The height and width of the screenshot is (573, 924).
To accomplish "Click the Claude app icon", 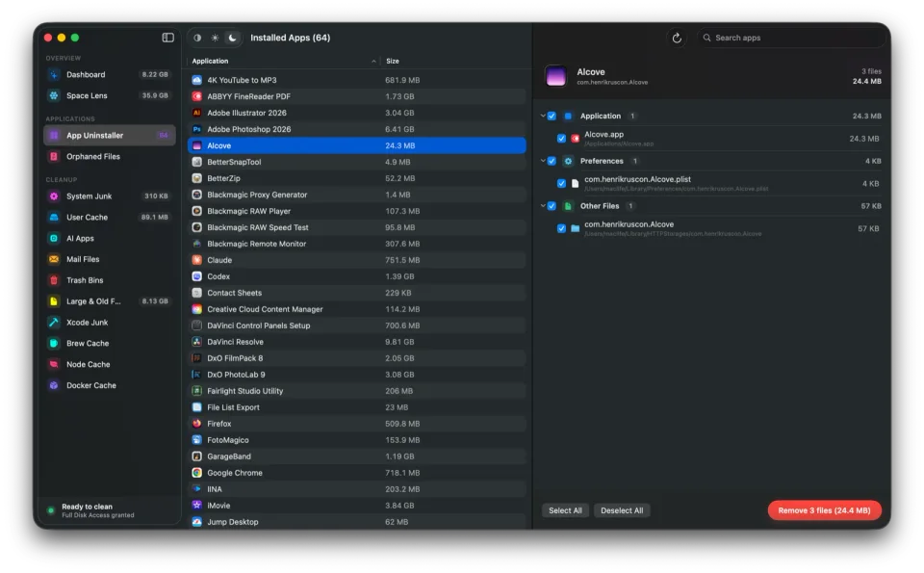I will [x=196, y=260].
